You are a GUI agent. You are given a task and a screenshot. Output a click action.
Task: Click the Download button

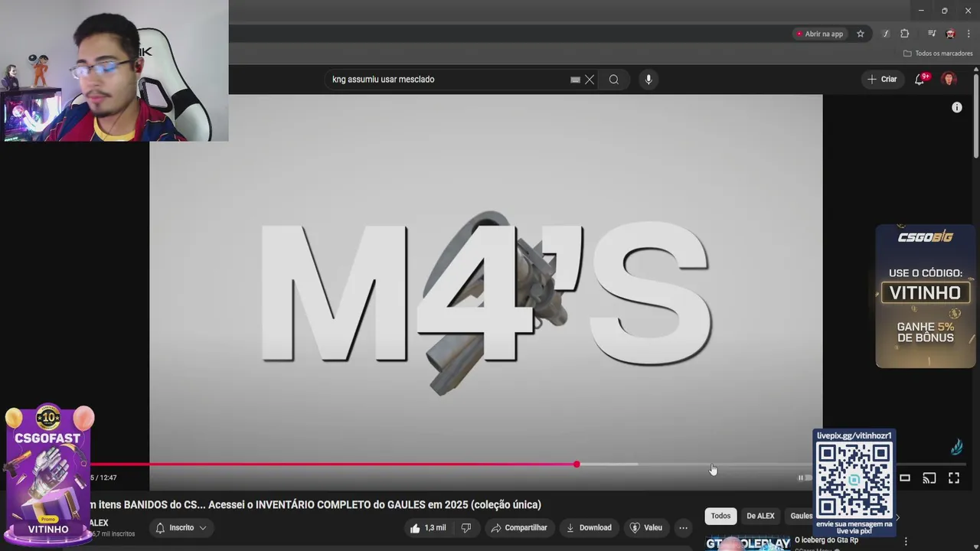coord(589,528)
